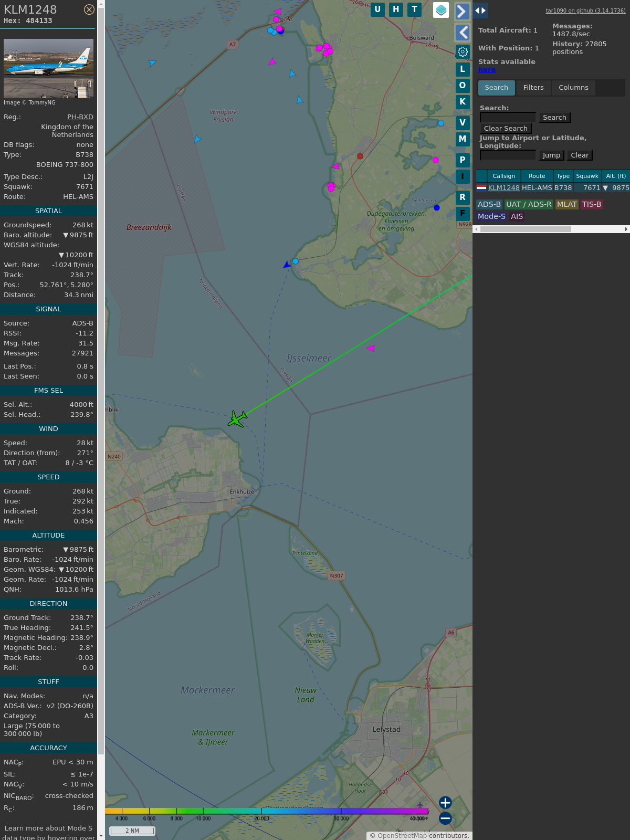Focus the Search text field
Image resolution: width=630 pixels, height=840 pixels.
[x=508, y=117]
